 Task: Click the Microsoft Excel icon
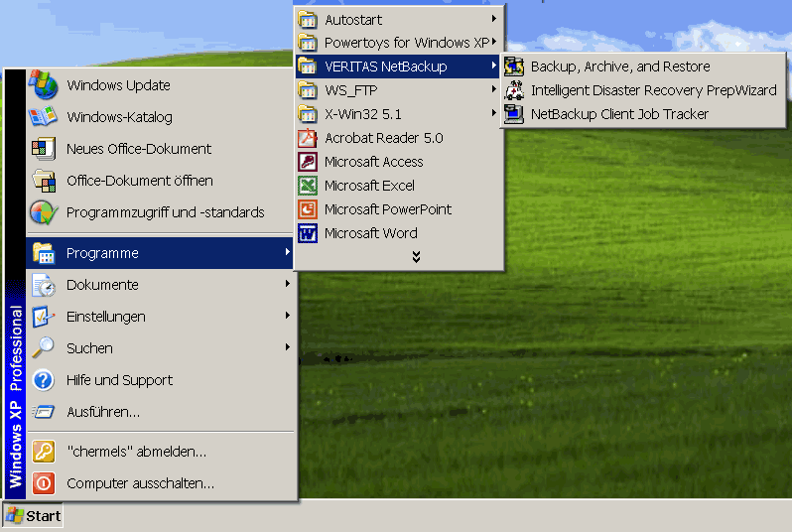coord(307,186)
